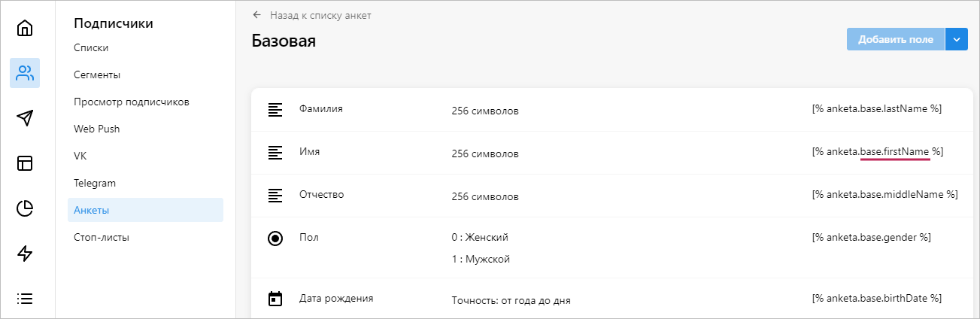Screen dimensions: 980x319
Task: Select the subscribers people icon
Action: 25,73
